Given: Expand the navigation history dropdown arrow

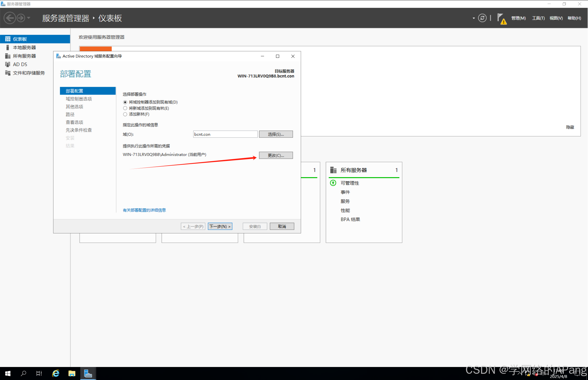Looking at the screenshot, I should pyautogui.click(x=29, y=18).
